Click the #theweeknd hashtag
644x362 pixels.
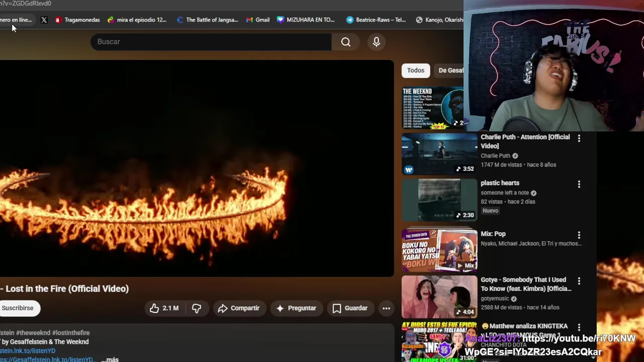pos(33,333)
